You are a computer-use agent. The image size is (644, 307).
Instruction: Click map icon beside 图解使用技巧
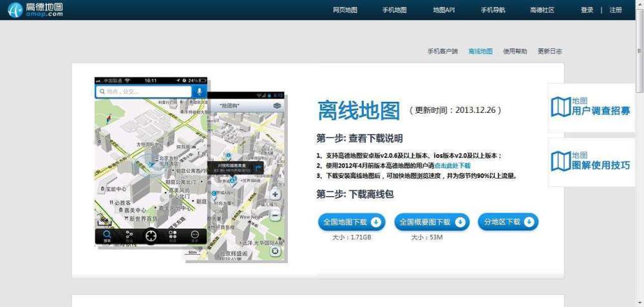coord(561,161)
